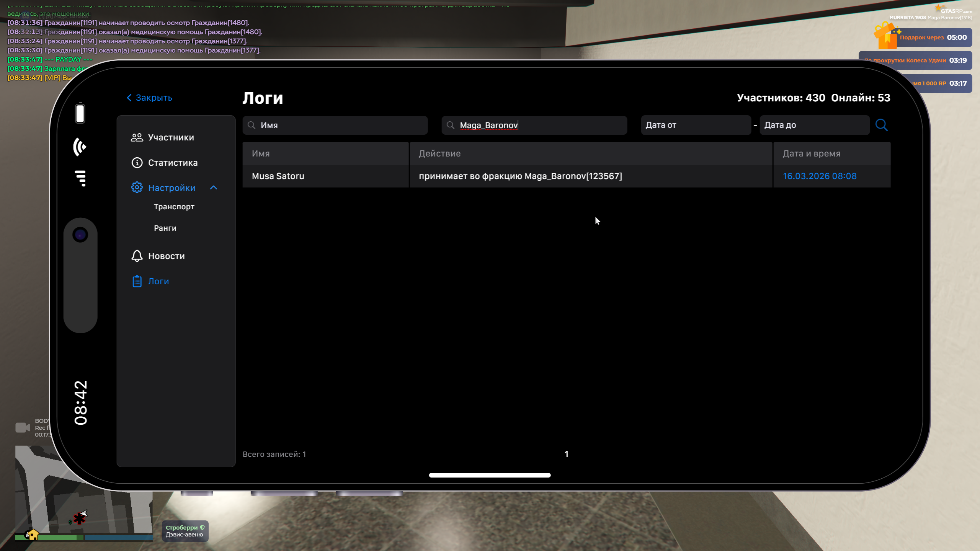Click the phone home indicator bar

tap(490, 475)
